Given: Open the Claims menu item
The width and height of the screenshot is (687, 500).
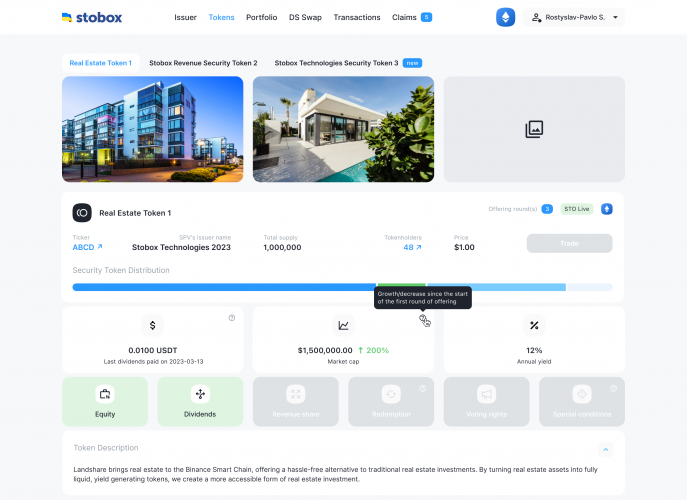Looking at the screenshot, I should tap(404, 18).
